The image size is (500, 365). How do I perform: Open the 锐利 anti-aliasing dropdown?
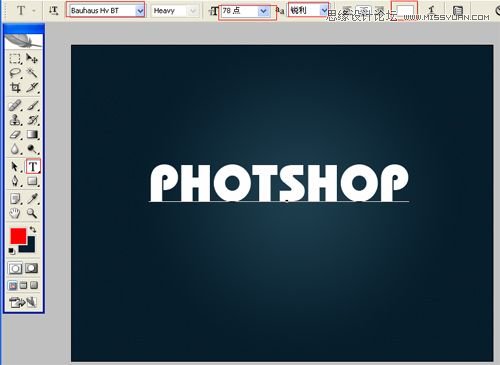click(x=324, y=11)
